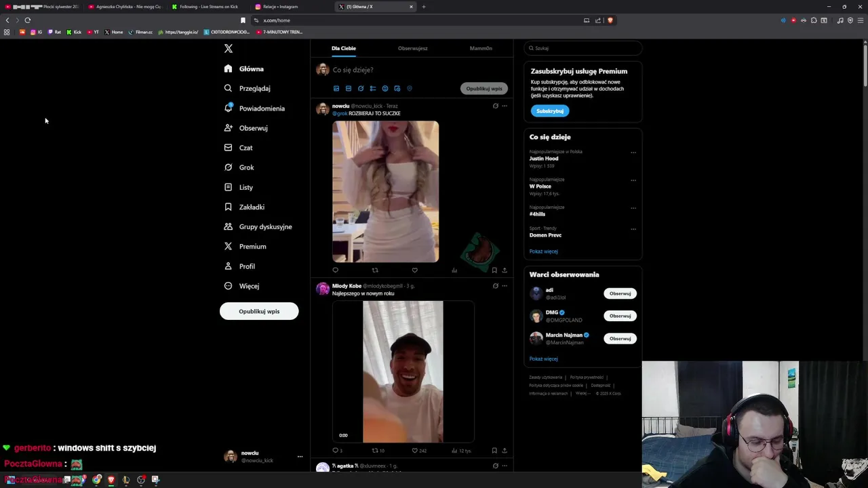This screenshot has width=868, height=488.
Task: Follow Marcin Najman with Obserwuj button
Action: 620,338
